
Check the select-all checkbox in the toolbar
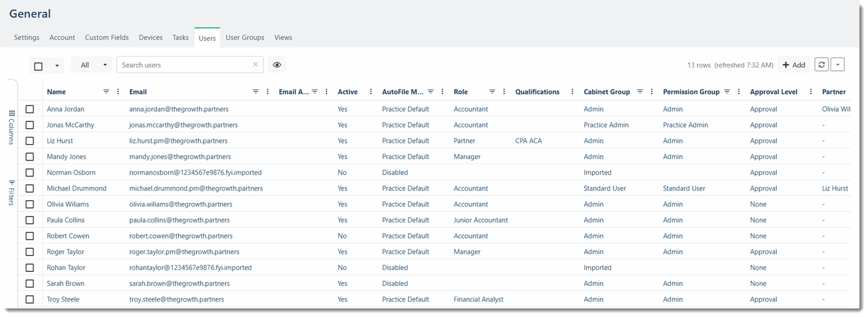pos(39,66)
